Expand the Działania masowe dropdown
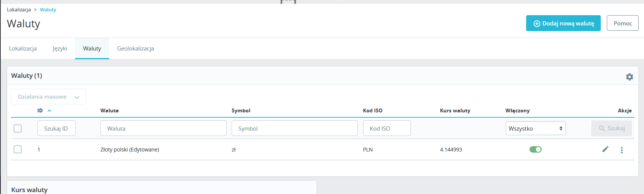 (x=49, y=97)
